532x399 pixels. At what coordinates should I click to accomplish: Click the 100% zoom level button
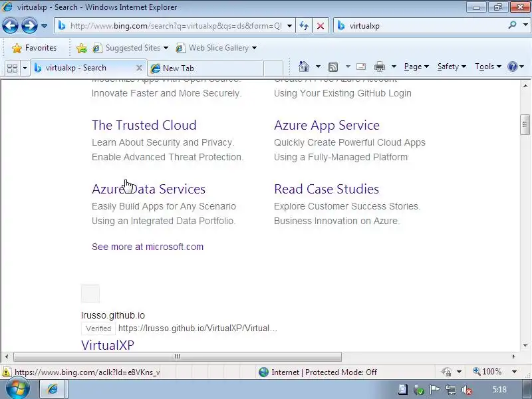[487, 372]
